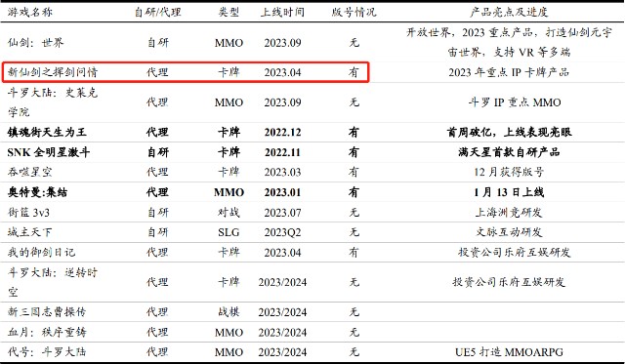
Task: Select the game name 代号：斗罗大陆
Action: coord(47,351)
